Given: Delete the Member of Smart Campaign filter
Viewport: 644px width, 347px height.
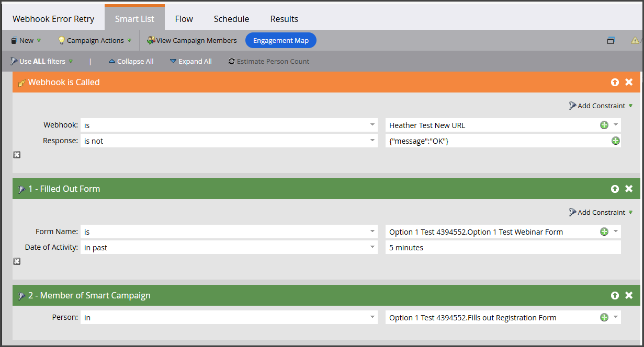Looking at the screenshot, I should click(x=629, y=295).
